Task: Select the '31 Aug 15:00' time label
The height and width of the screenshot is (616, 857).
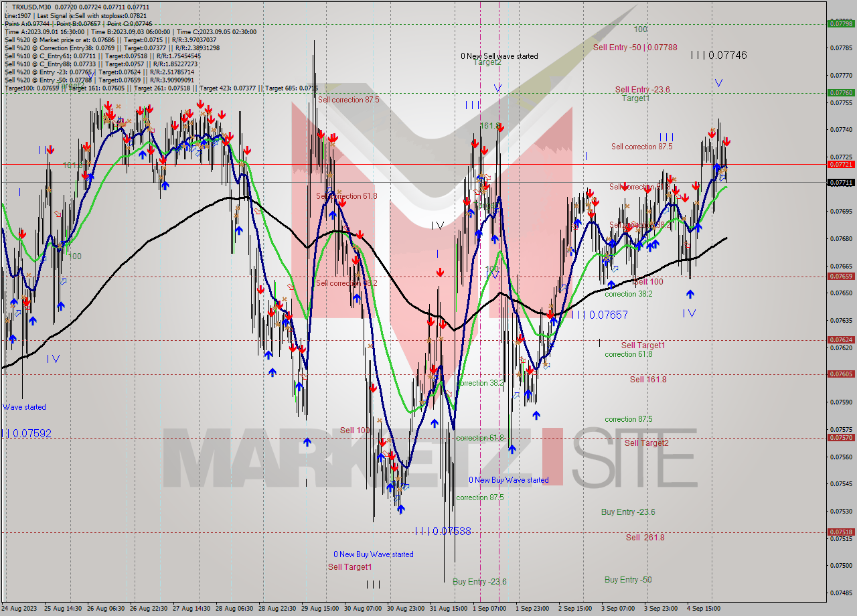Action: 449,609
